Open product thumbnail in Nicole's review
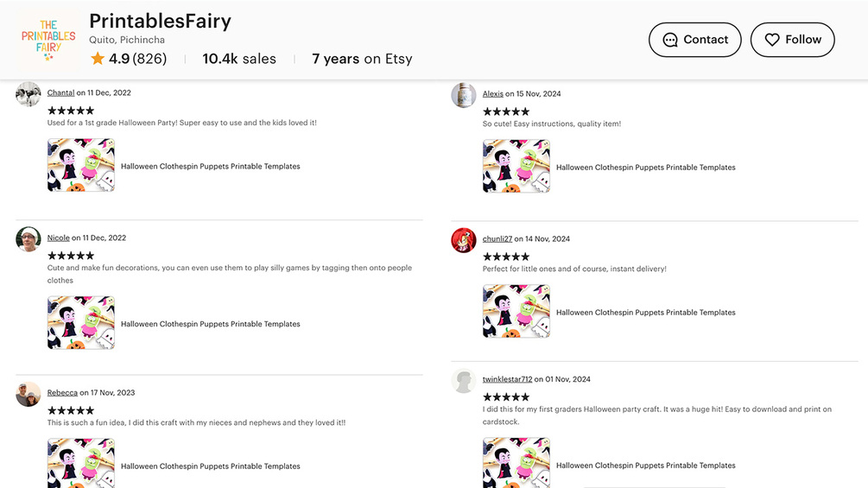The width and height of the screenshot is (868, 488). click(81, 322)
